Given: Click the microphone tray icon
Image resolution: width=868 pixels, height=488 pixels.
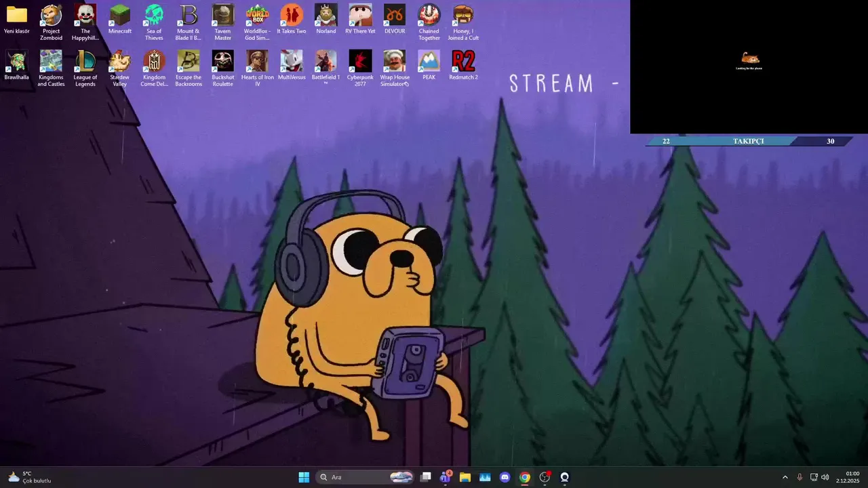Looking at the screenshot, I should coord(800,477).
